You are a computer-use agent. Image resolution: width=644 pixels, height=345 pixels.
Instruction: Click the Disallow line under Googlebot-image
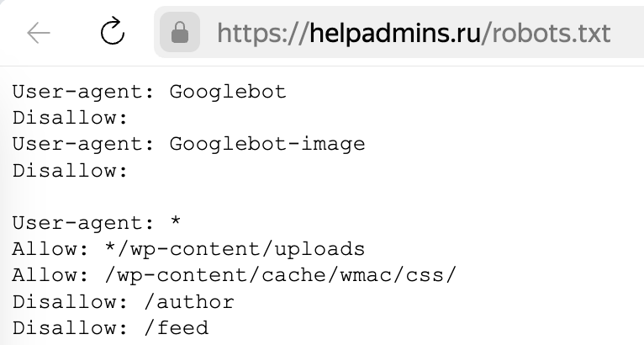coord(71,170)
